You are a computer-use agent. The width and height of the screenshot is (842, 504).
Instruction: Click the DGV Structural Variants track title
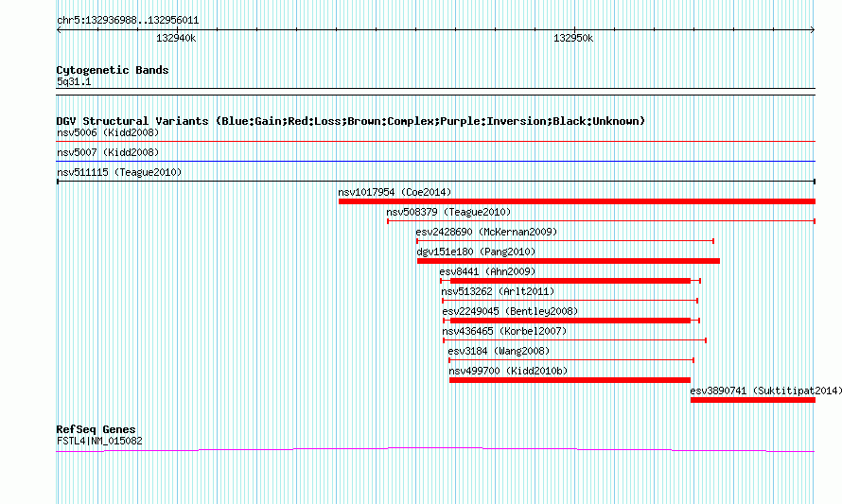click(x=350, y=121)
